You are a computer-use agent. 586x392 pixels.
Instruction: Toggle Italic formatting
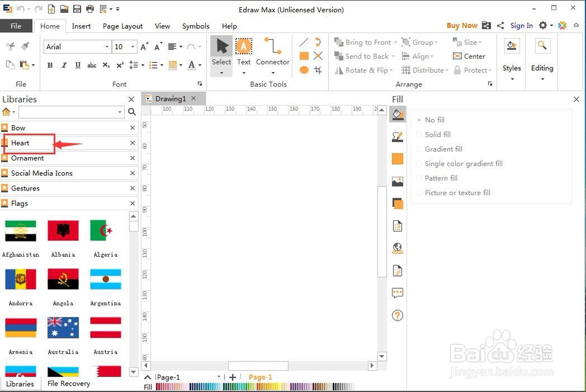[x=64, y=66]
